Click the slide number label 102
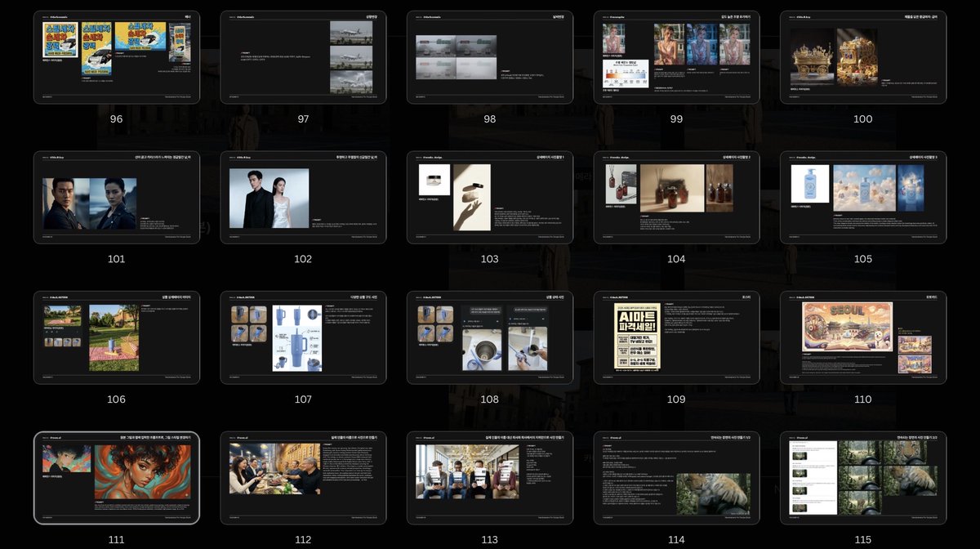This screenshot has width=980, height=549. [x=303, y=259]
